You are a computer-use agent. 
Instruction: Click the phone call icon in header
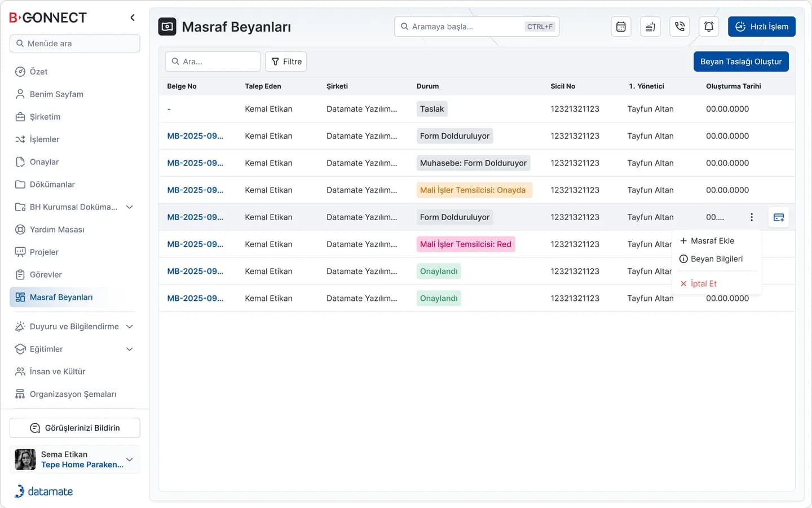click(x=679, y=27)
